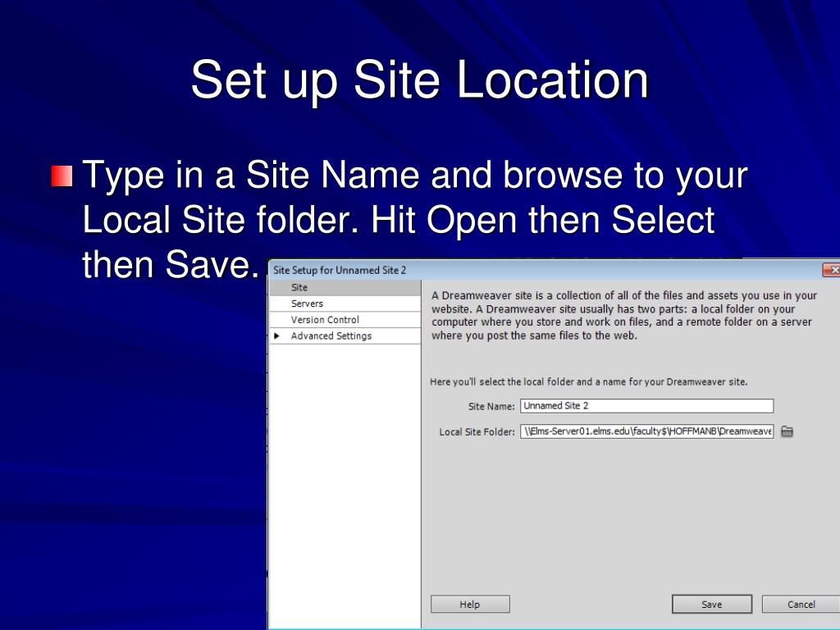Click the Help button
This screenshot has height=630, width=840.
pyautogui.click(x=470, y=605)
